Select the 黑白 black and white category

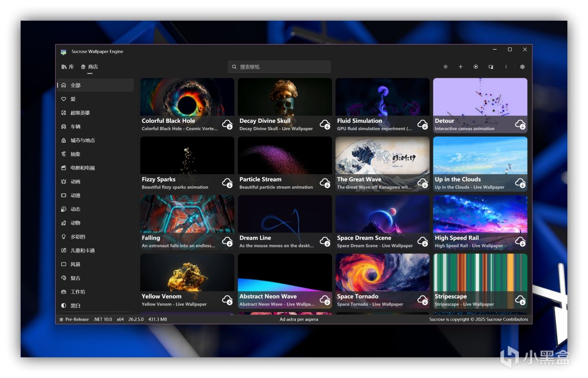tap(96, 306)
